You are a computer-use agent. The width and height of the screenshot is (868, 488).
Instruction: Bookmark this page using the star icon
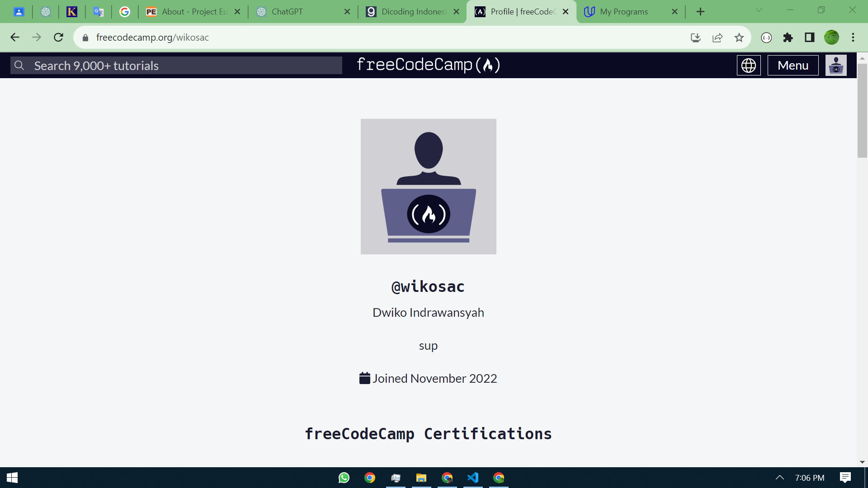740,38
